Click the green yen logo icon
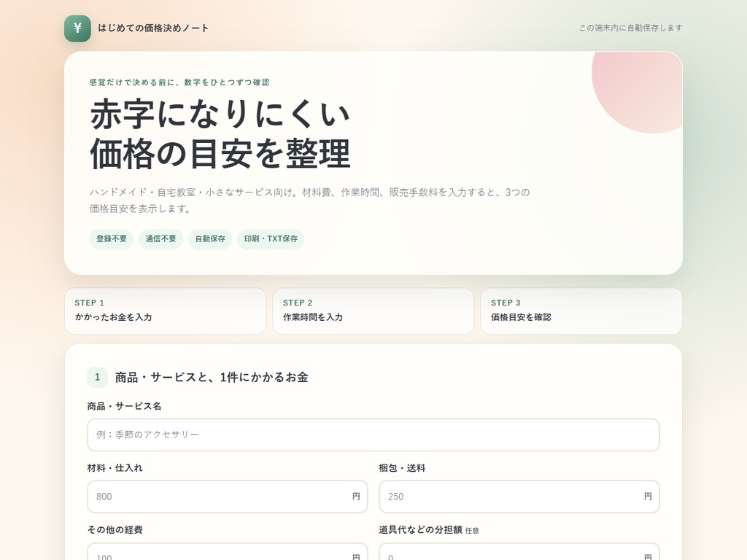 click(x=77, y=28)
